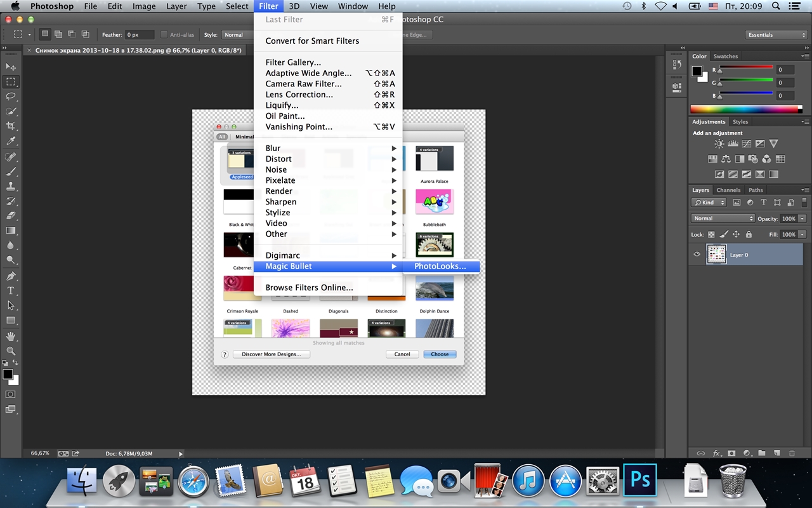Add a Brightness/Contrast adjustment
The height and width of the screenshot is (508, 812).
coord(719,144)
